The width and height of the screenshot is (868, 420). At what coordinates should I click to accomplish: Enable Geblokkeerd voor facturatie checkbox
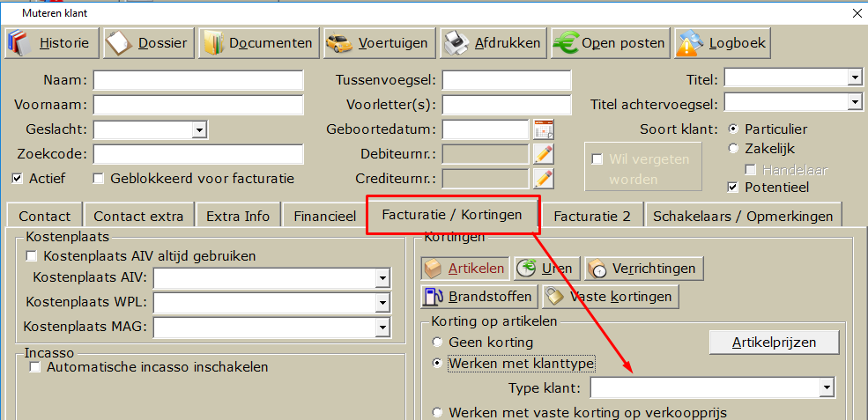(99, 178)
